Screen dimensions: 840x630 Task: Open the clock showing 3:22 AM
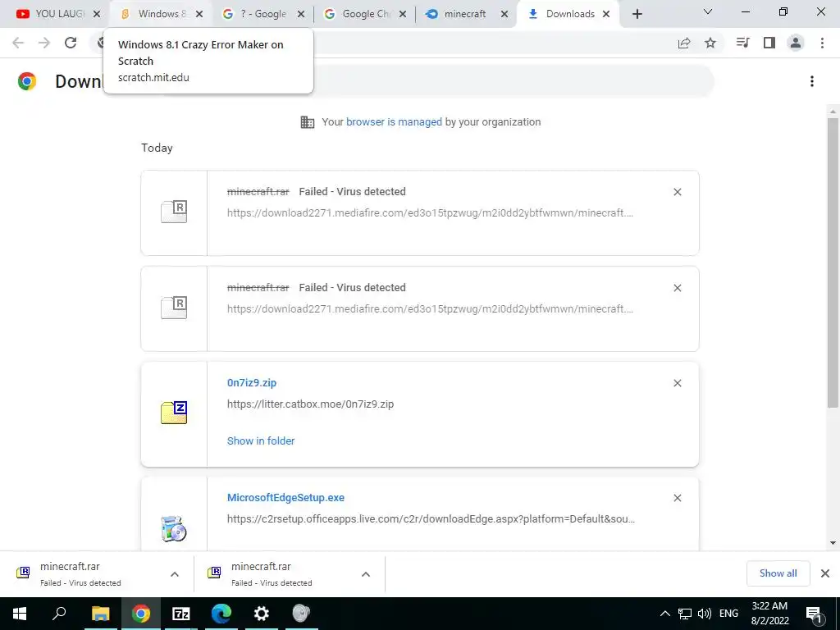click(x=769, y=614)
